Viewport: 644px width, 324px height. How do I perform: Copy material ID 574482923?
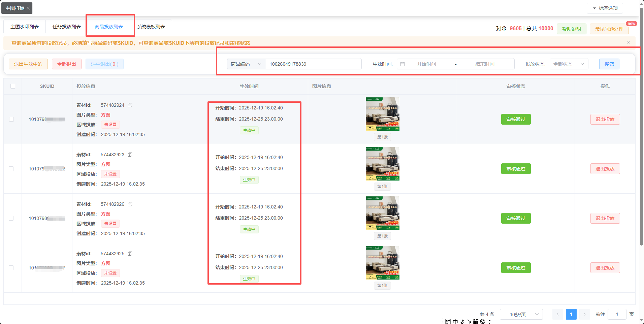(x=130, y=155)
